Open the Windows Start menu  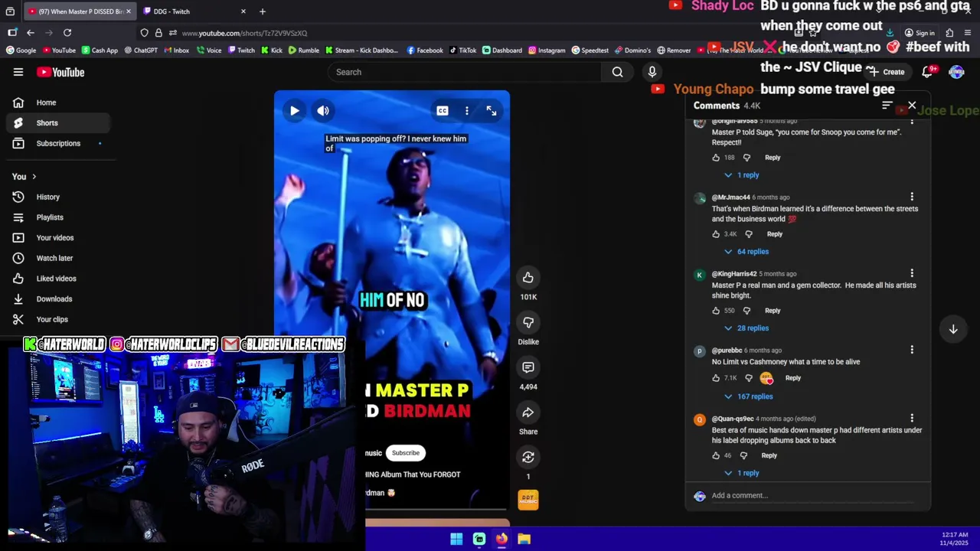[456, 539]
